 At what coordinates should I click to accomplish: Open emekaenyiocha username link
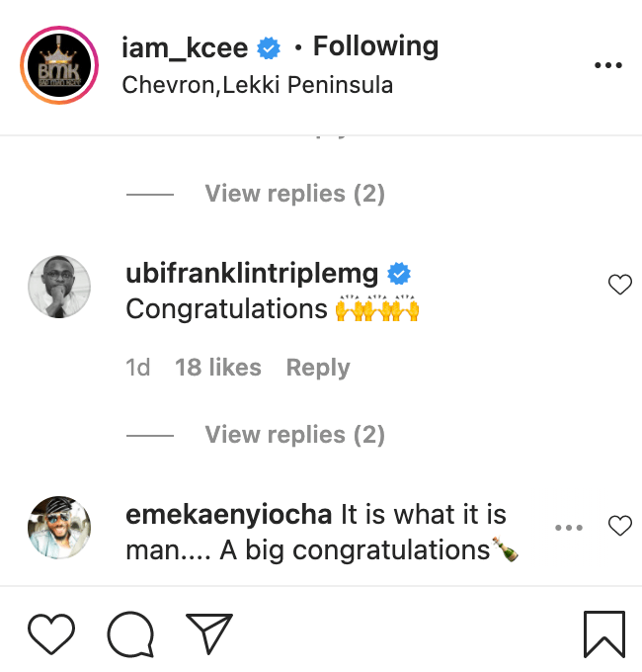click(x=230, y=514)
